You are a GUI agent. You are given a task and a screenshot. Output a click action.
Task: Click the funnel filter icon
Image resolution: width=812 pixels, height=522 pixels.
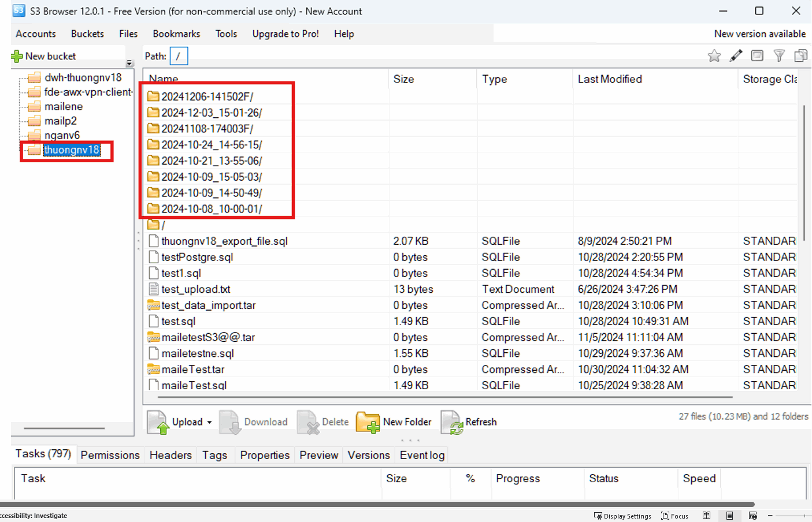(779, 56)
